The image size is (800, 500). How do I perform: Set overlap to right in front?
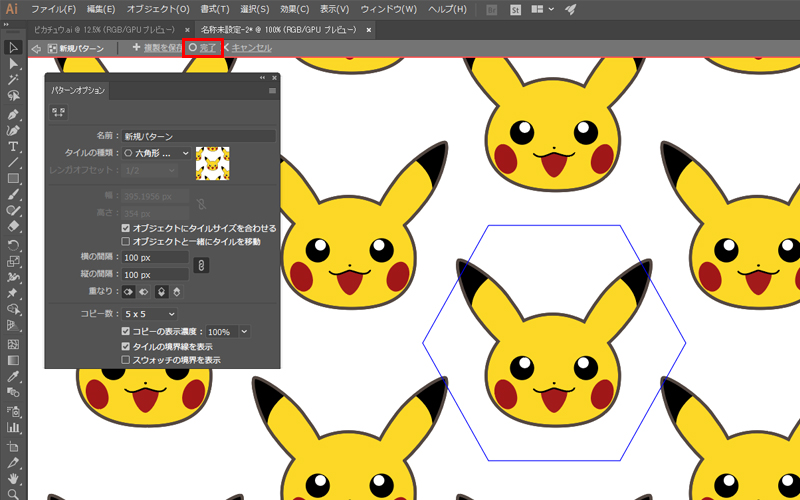click(x=144, y=292)
